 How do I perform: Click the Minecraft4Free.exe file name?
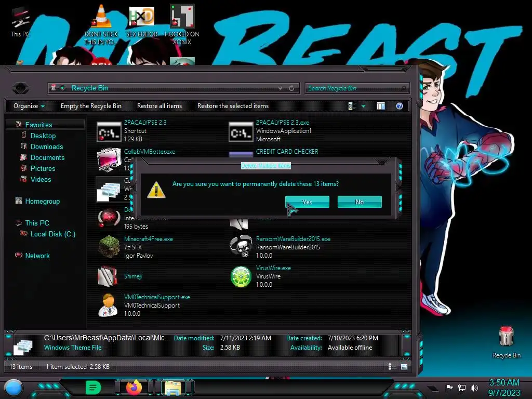(149, 239)
